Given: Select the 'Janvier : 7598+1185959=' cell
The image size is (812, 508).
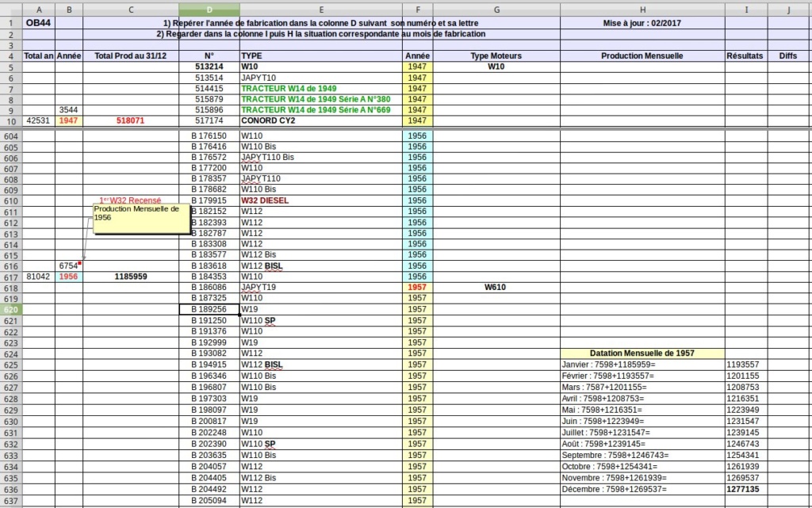Looking at the screenshot, I should tap(642, 365).
